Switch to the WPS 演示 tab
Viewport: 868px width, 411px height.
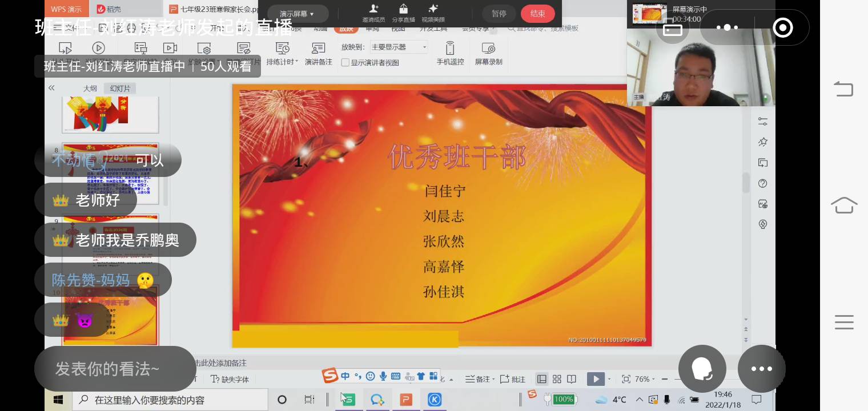point(66,9)
